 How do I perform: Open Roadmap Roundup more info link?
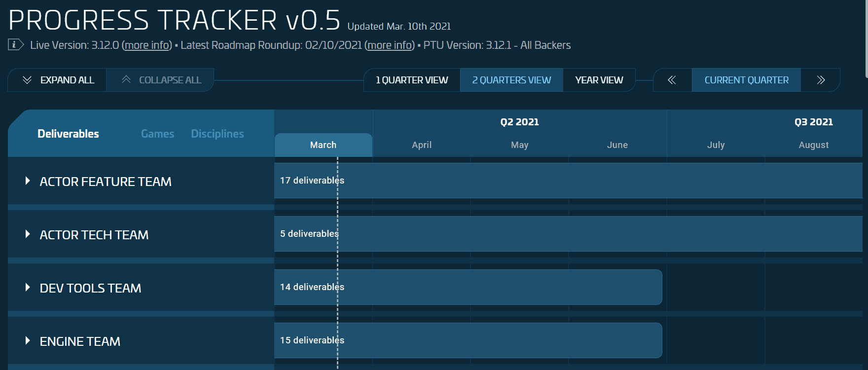tap(390, 45)
